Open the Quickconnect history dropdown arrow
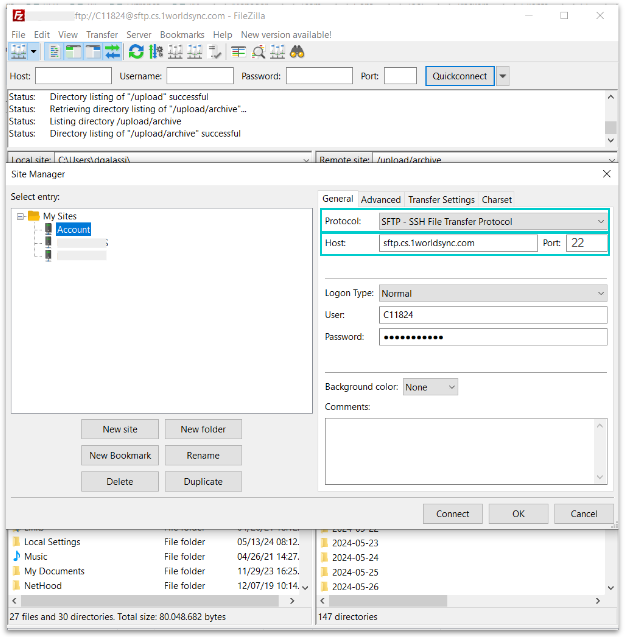Image resolution: width=625 pixels, height=637 pixels. pos(503,76)
